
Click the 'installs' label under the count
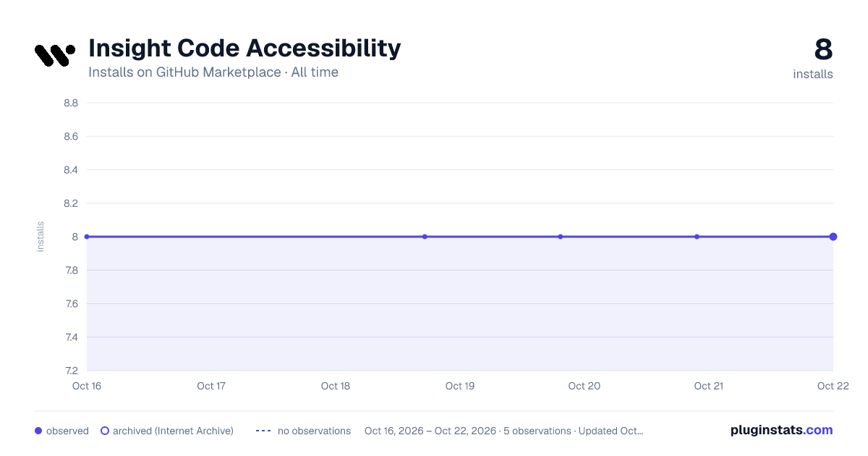[x=813, y=74]
